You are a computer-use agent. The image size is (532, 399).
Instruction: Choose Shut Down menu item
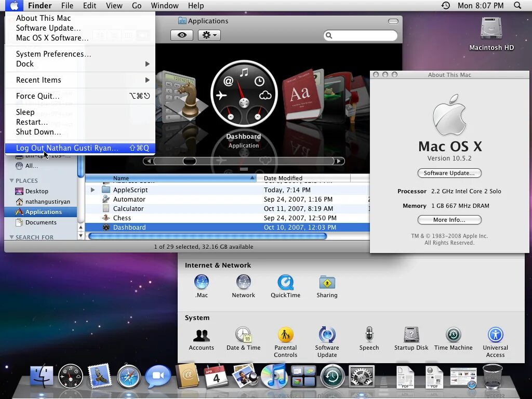point(80,132)
